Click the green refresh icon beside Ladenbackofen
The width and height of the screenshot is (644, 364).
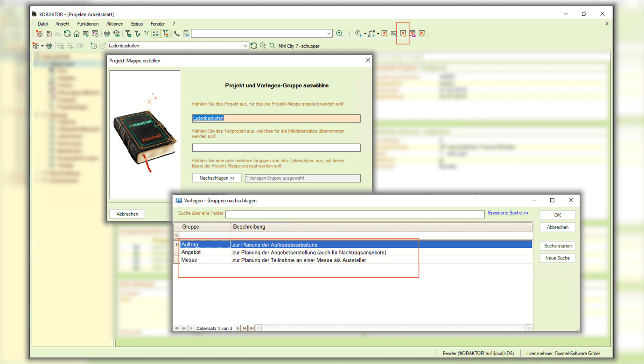click(x=254, y=46)
